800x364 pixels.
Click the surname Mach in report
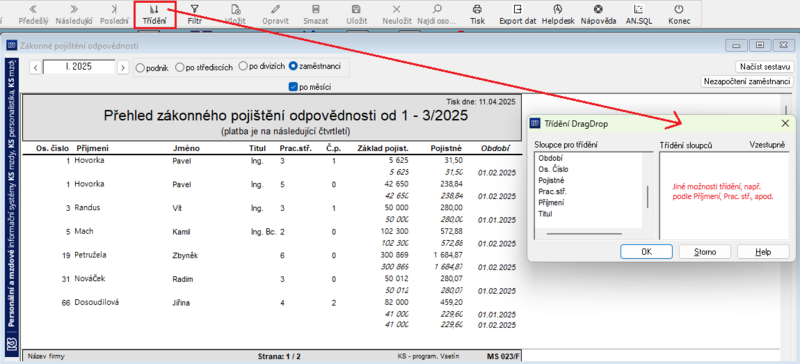[x=84, y=231]
